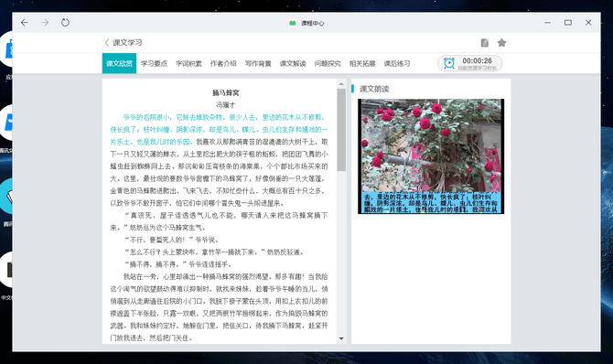Click the green 课程中心 title icon
Viewport: 613px width, 364px height.
point(293,23)
